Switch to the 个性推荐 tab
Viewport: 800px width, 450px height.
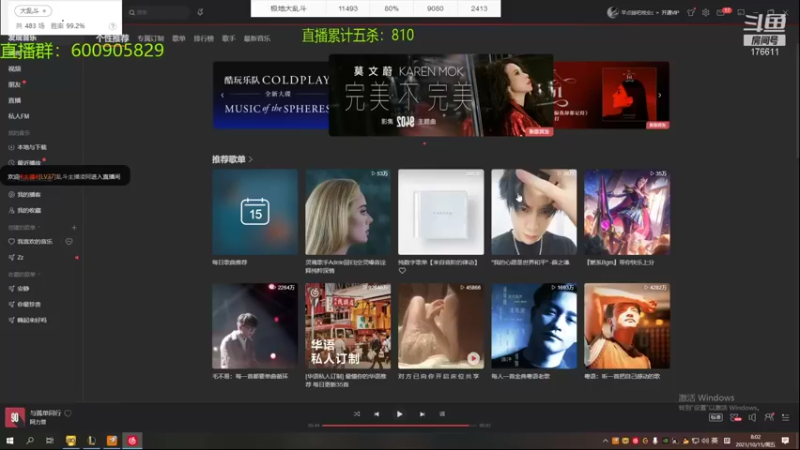[112, 38]
